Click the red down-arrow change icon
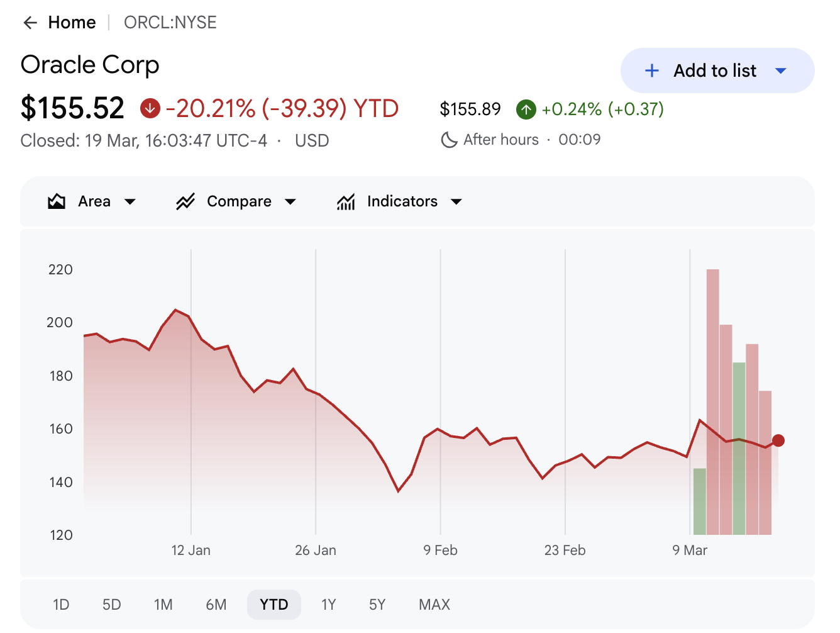The height and width of the screenshot is (633, 840). point(150,108)
